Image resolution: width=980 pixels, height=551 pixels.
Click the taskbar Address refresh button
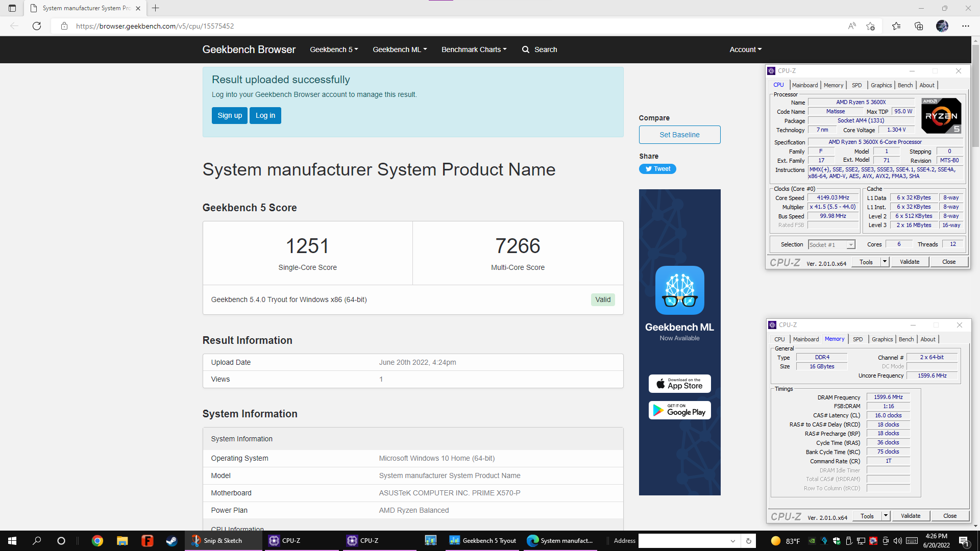tap(749, 541)
